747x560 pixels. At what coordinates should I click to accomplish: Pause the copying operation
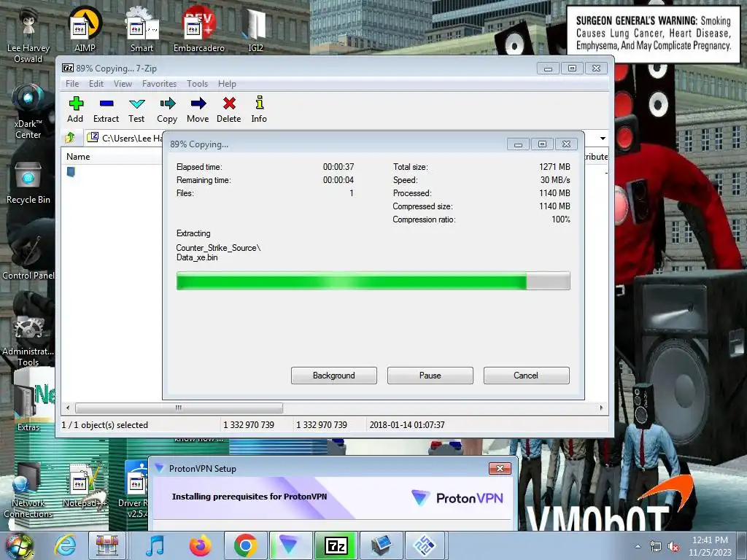coord(430,376)
